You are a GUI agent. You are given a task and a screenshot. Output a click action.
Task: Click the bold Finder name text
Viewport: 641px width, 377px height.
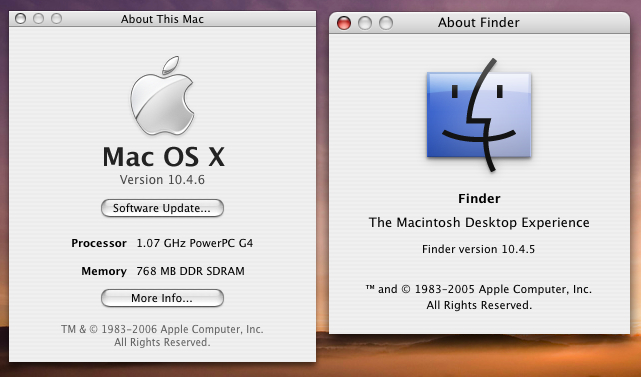[x=479, y=199]
